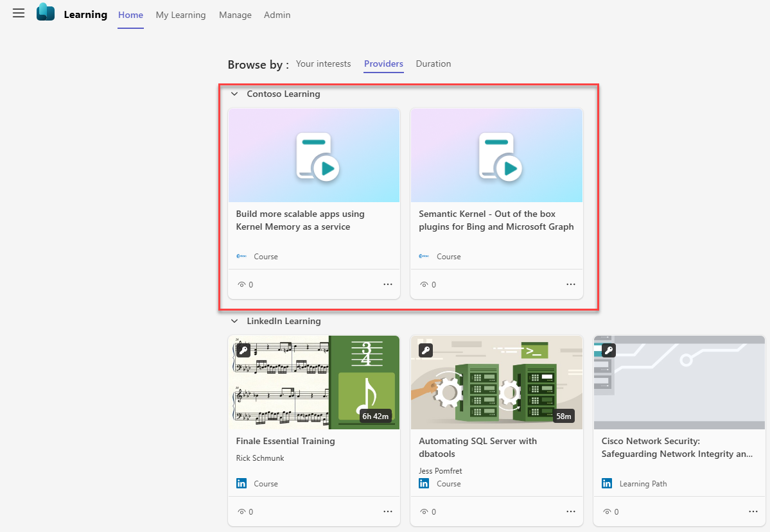Click the Semantic Kernel course title

pos(496,220)
